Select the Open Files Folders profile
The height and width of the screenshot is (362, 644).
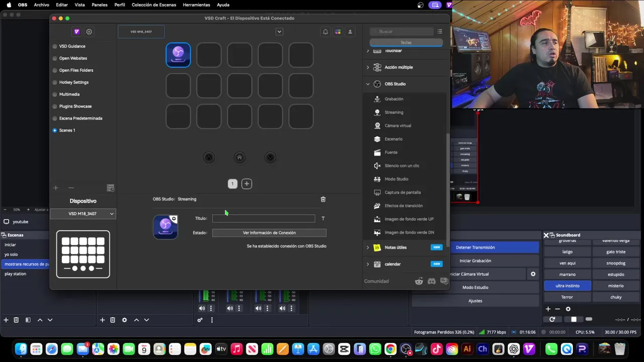coord(76,70)
